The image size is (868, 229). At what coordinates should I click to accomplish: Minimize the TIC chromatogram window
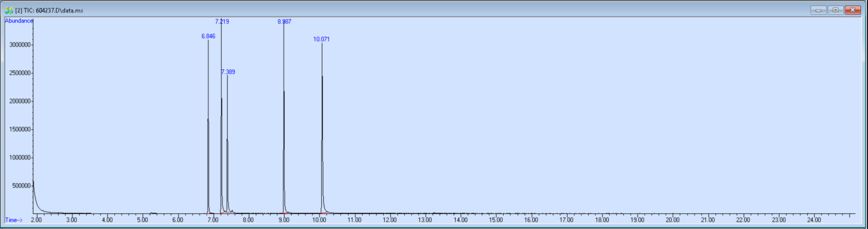point(818,10)
